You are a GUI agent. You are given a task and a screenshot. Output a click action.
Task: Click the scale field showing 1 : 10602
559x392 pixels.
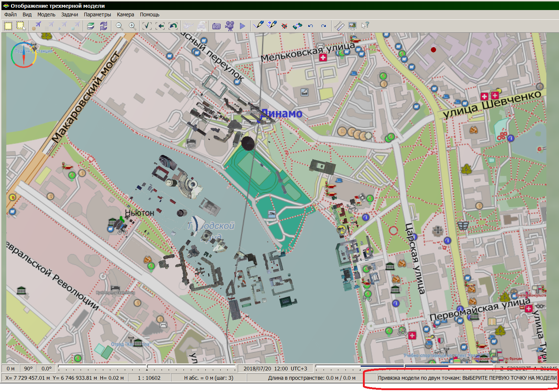(149, 378)
